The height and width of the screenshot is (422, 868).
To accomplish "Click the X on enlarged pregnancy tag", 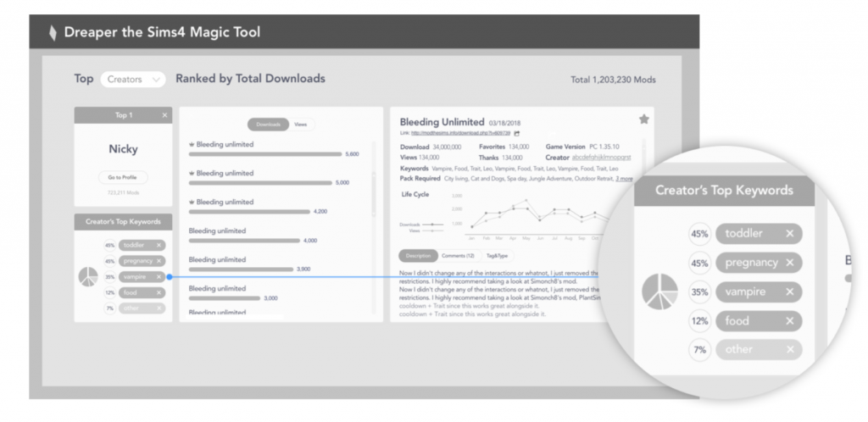I will tap(790, 263).
